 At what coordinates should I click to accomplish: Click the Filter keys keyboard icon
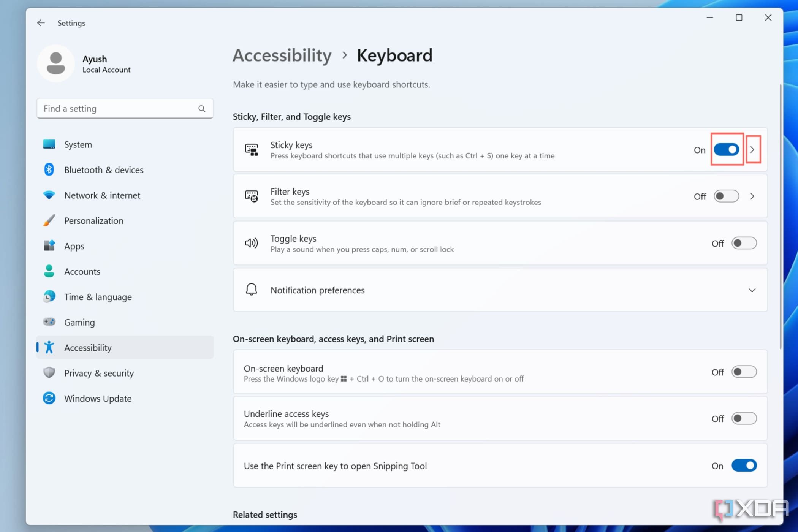[x=252, y=196]
